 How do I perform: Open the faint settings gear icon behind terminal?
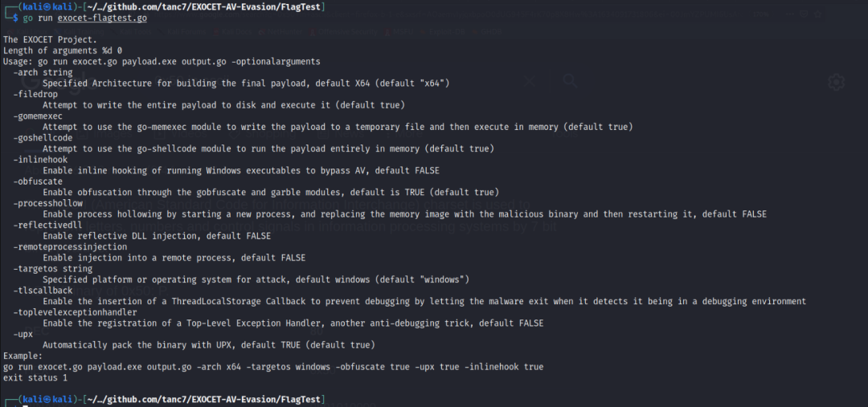837,83
